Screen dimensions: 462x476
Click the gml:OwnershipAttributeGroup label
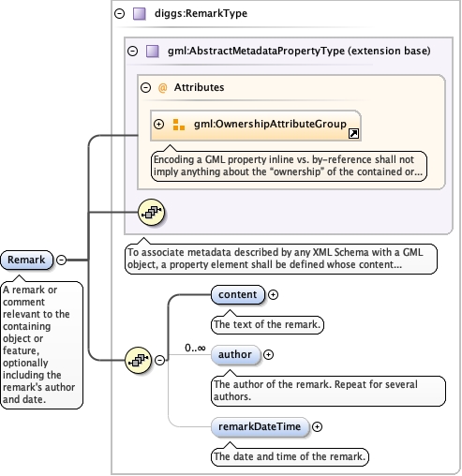pos(270,124)
